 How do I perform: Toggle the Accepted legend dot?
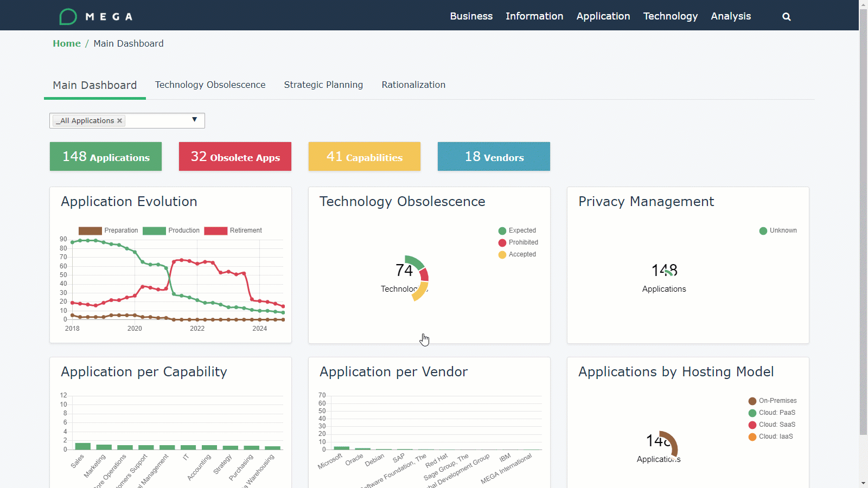pos(502,255)
